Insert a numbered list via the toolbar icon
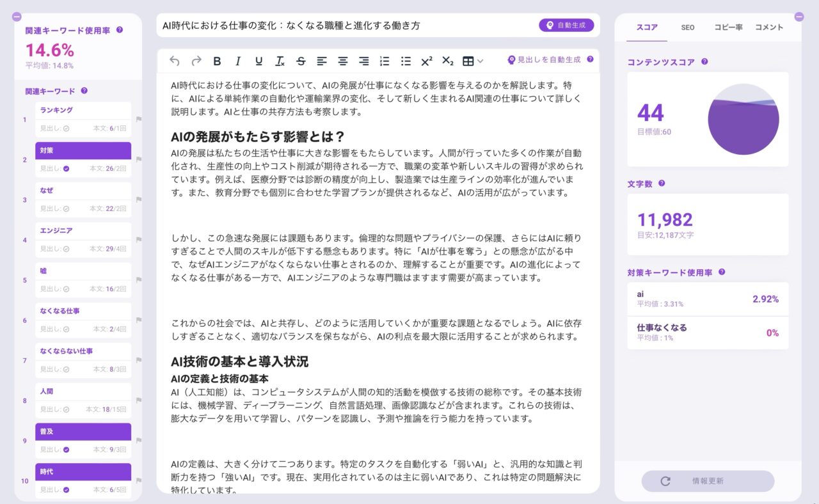 pyautogui.click(x=385, y=61)
